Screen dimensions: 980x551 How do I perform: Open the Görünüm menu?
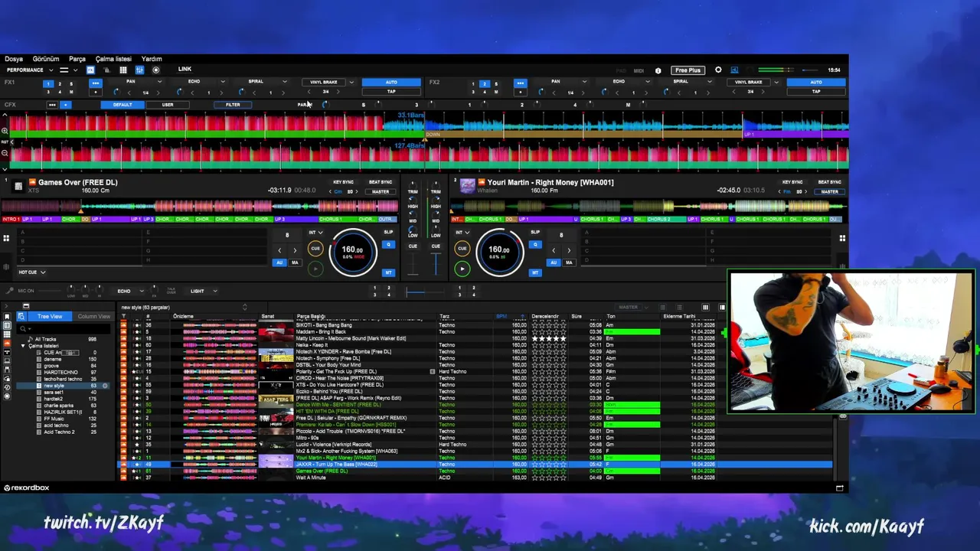pos(45,59)
